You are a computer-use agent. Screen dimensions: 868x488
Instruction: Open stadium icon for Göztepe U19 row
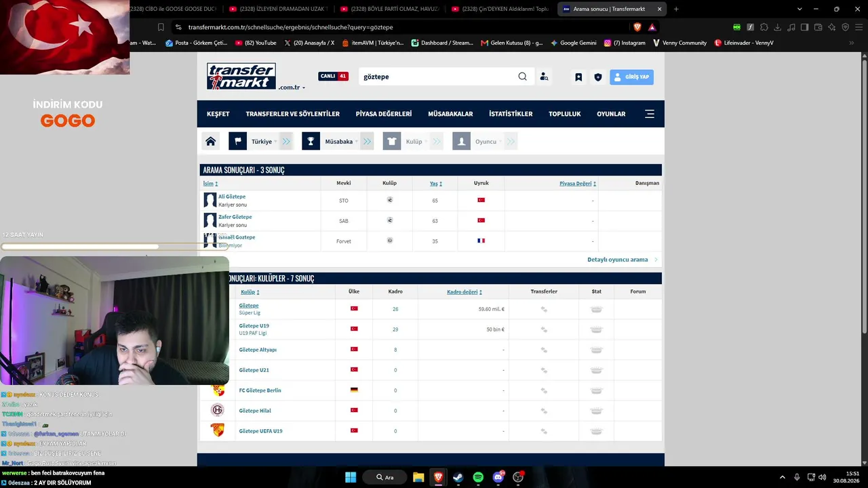tap(596, 329)
